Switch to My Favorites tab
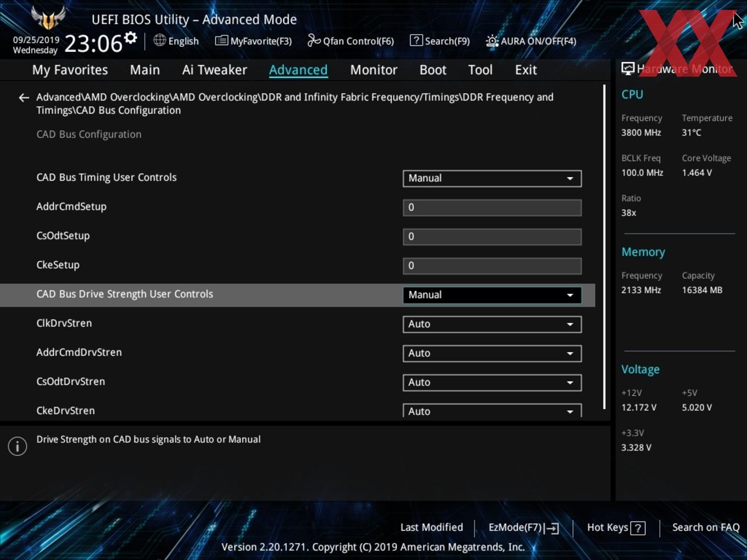 point(70,70)
